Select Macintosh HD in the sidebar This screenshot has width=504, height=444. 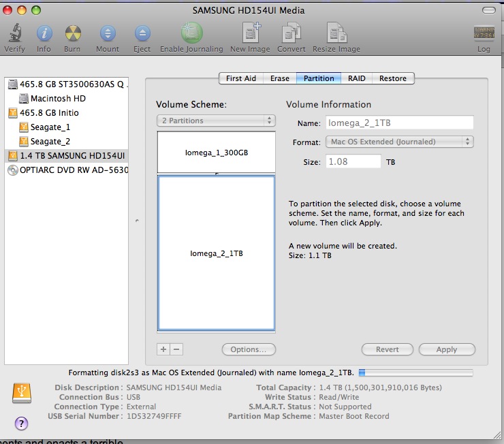(x=58, y=98)
